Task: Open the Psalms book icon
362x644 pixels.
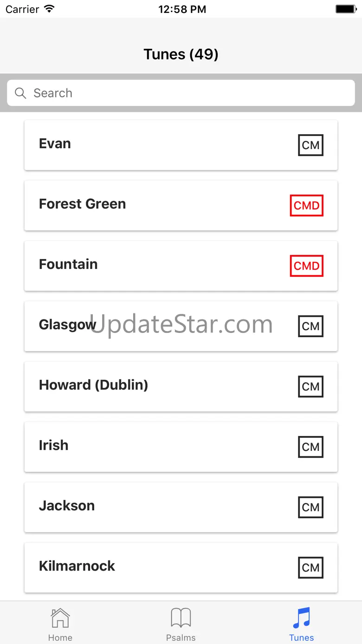Action: (x=181, y=618)
